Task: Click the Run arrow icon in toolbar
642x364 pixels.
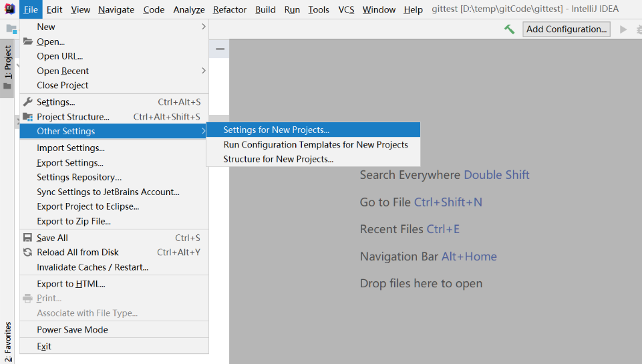Action: click(x=623, y=29)
